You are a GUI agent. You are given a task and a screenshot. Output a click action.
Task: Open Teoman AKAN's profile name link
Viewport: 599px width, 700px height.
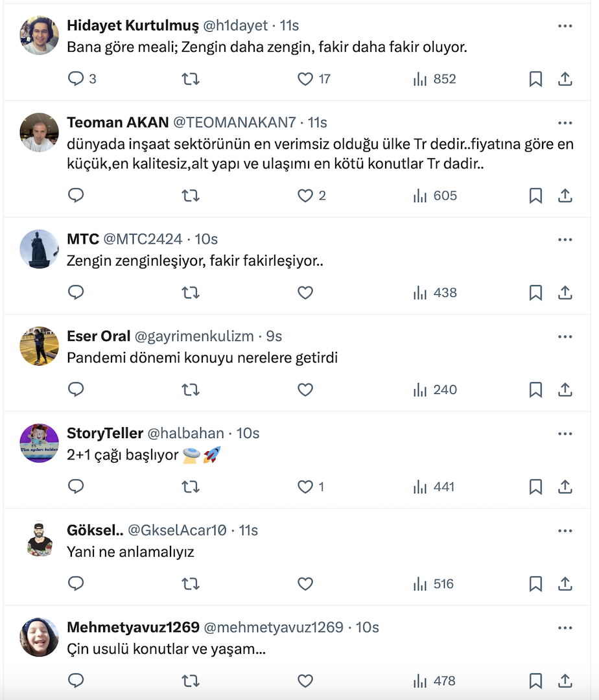pos(117,122)
